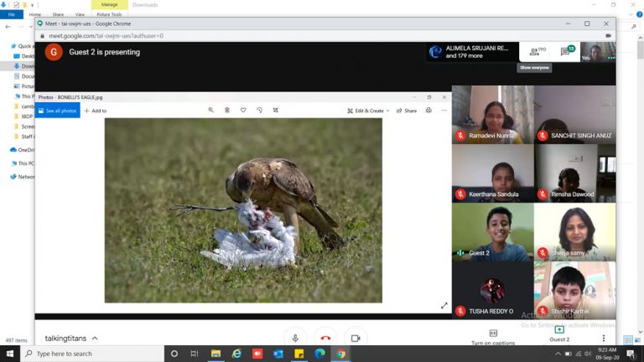The image size is (644, 362).
Task: Click Add to in Photos toolbar
Action: point(96,111)
